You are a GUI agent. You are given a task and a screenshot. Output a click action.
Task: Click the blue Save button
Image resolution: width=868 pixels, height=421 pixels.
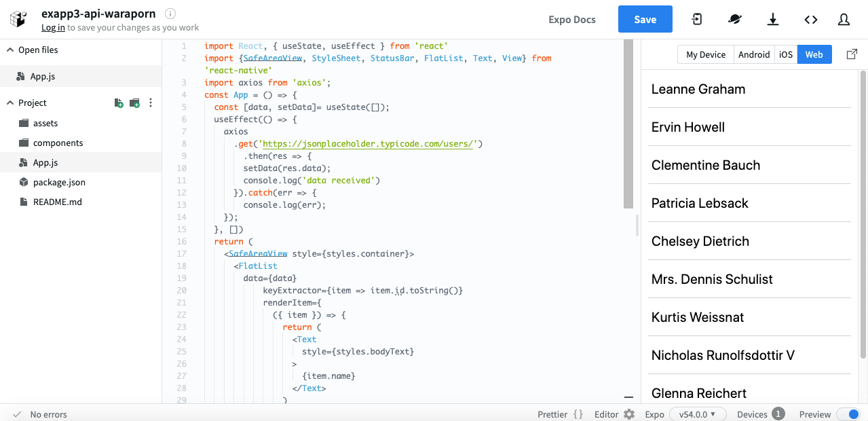point(645,20)
